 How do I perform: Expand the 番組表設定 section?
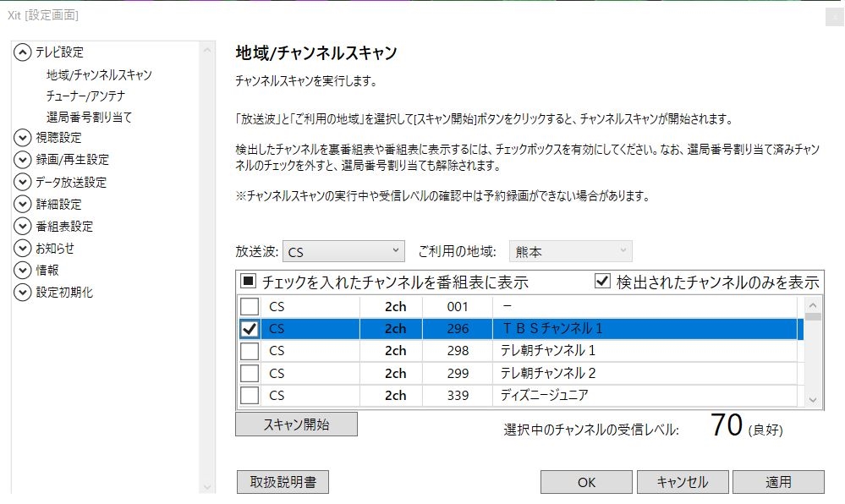[x=22, y=227]
